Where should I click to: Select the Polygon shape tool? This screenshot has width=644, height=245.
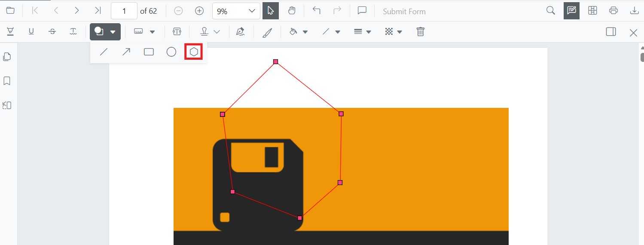(x=194, y=52)
